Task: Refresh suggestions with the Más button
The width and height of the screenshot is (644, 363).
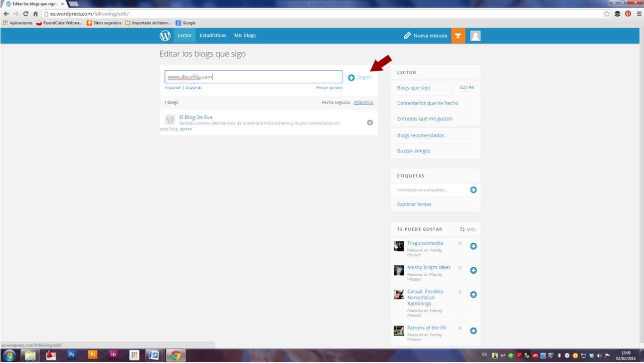Action: click(468, 229)
